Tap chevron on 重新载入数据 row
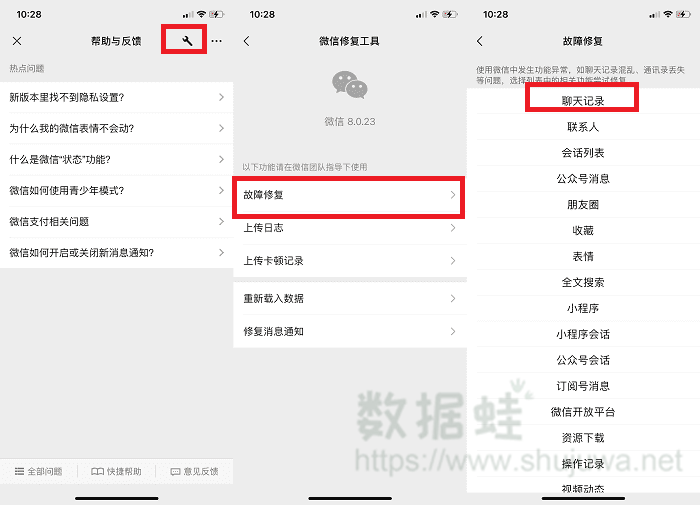This screenshot has height=505, width=700. tap(453, 298)
